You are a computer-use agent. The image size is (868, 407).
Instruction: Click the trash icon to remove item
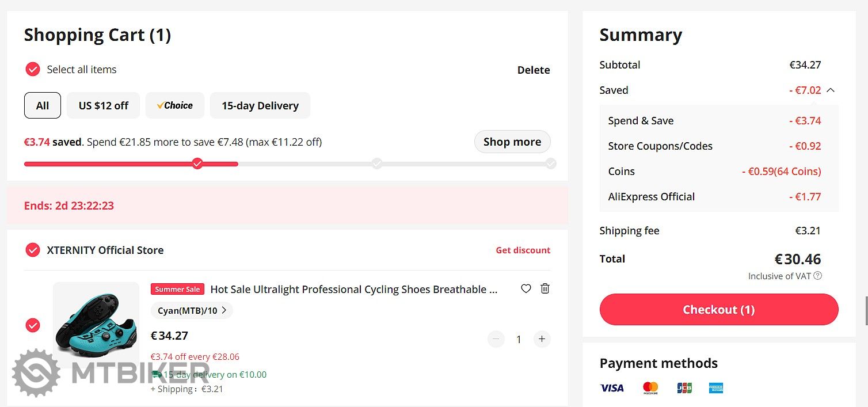pyautogui.click(x=545, y=289)
